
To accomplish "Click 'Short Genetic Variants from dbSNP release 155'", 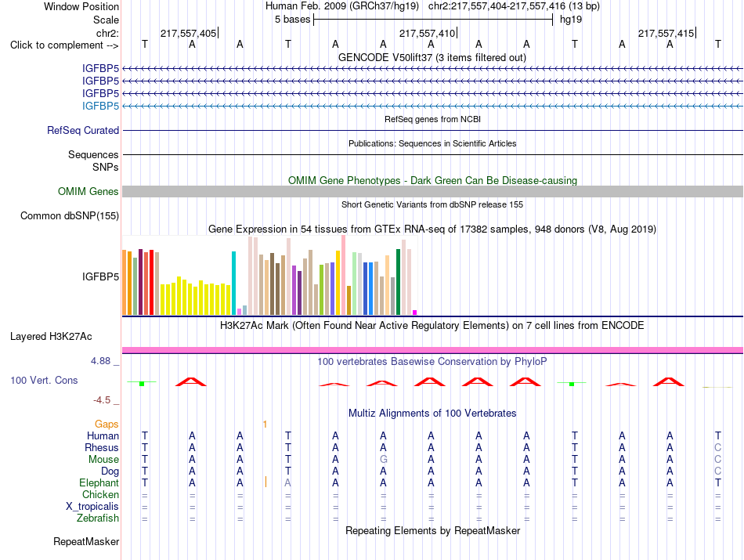I will [432, 204].
